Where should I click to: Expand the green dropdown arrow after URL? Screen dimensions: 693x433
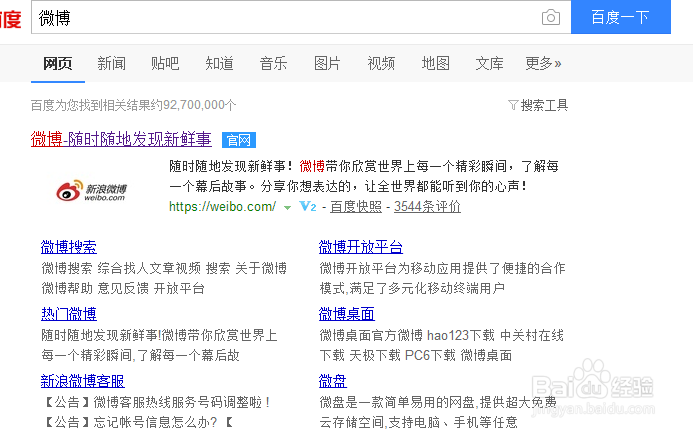pyautogui.click(x=287, y=207)
